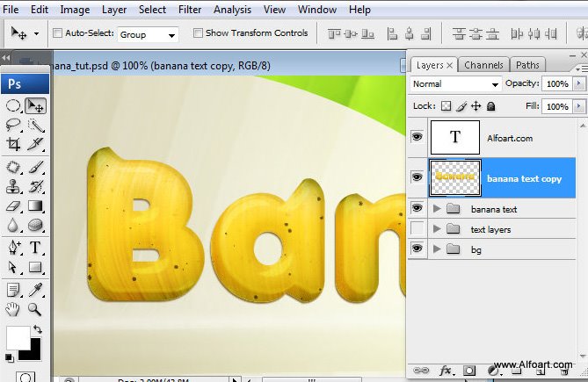Add layer mask button

click(x=468, y=371)
